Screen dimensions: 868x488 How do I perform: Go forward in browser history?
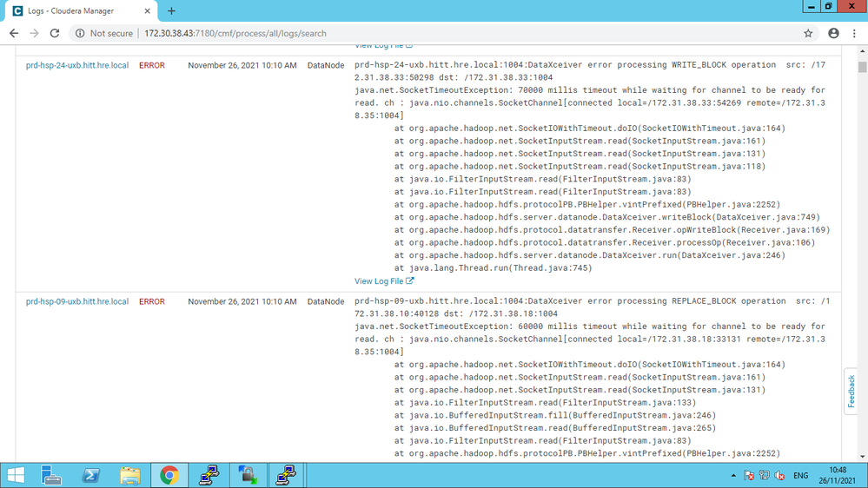click(35, 33)
